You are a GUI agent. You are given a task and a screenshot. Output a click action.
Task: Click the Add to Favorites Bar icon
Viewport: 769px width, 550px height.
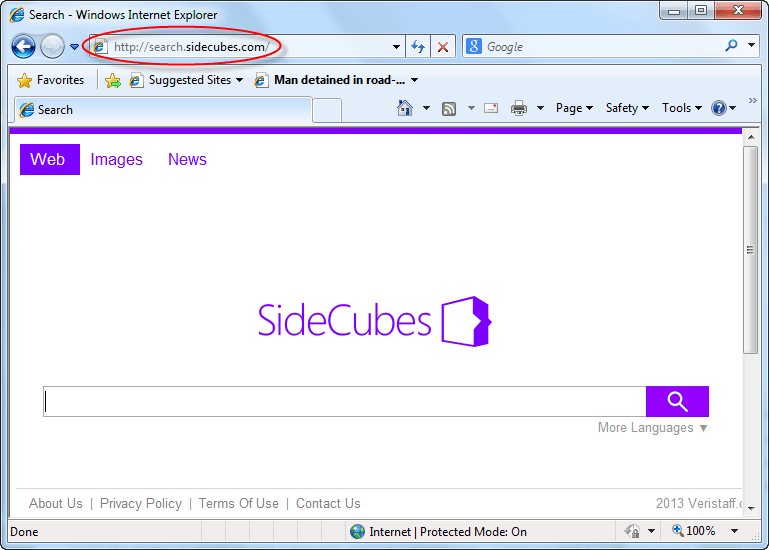(113, 80)
